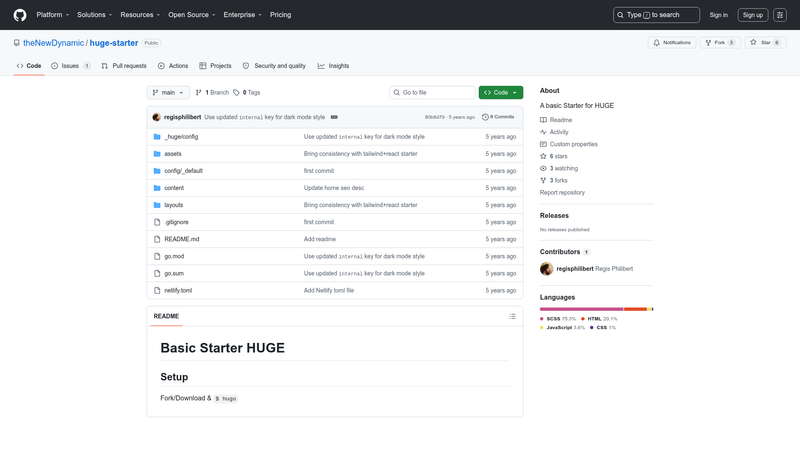Screen dimensions: 800x450
Task: Open the Pricing page
Action: coord(281,15)
